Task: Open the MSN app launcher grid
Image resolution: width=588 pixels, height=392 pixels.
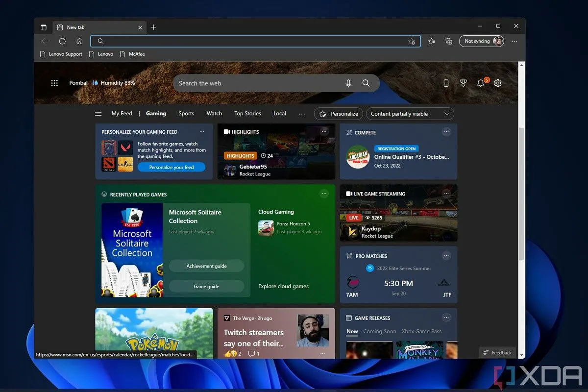Action: 54,83
